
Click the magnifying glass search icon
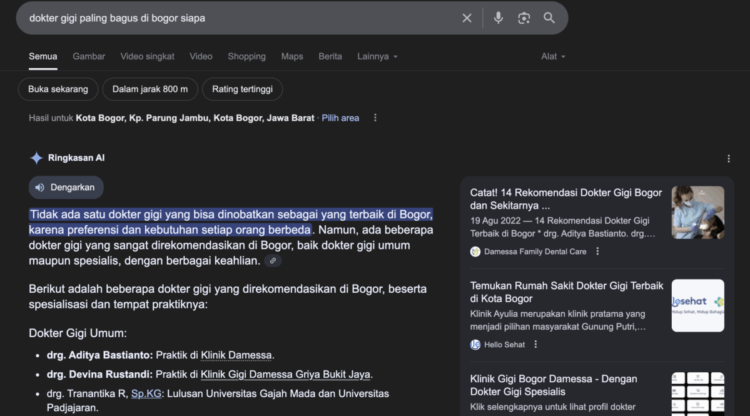[x=549, y=18]
